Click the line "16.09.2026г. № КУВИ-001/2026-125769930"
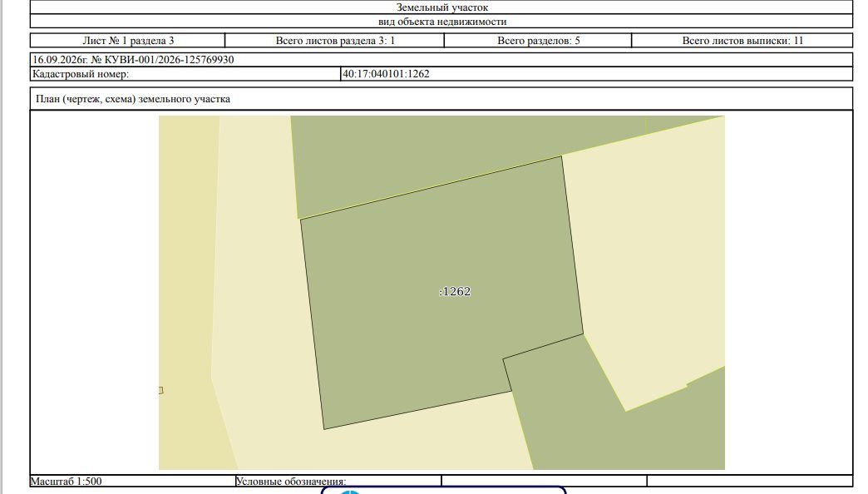This screenshot has width=868, height=494. 133,60
